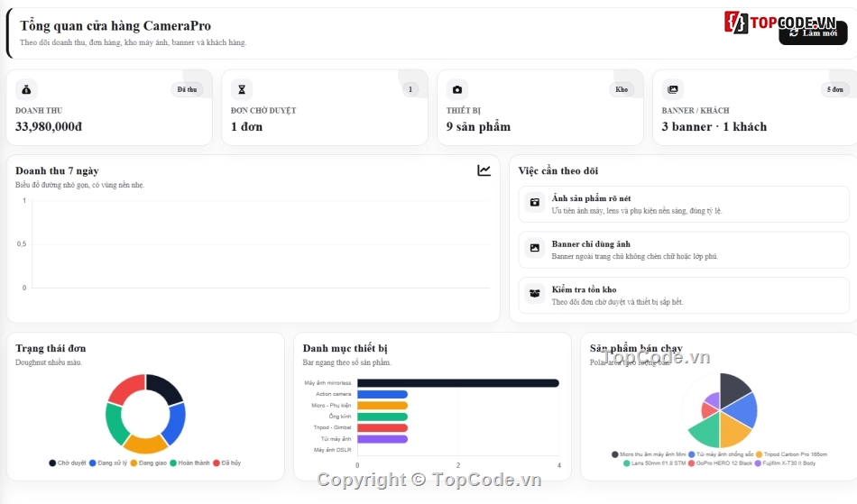
Task: Click the money bag revenue icon
Action: [x=26, y=89]
